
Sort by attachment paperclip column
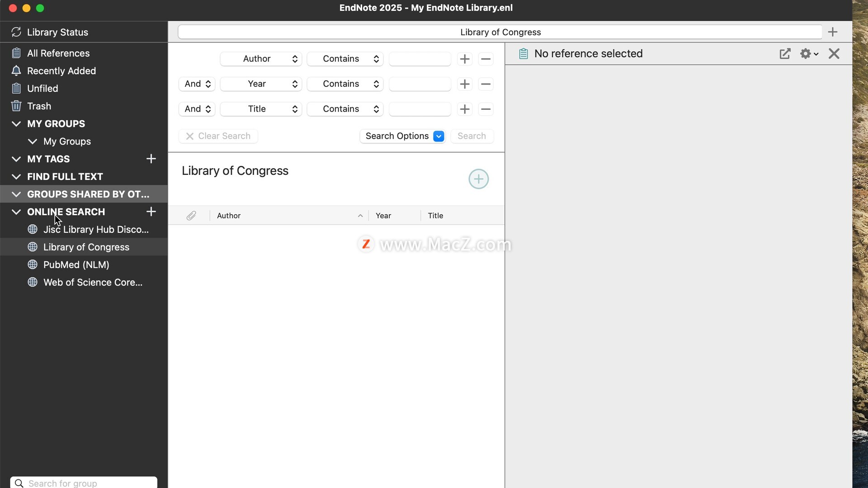tap(191, 216)
